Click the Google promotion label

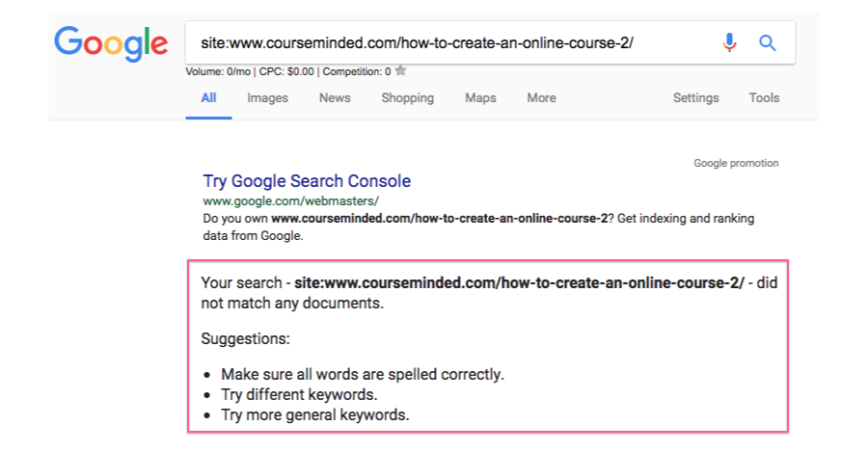coord(736,163)
